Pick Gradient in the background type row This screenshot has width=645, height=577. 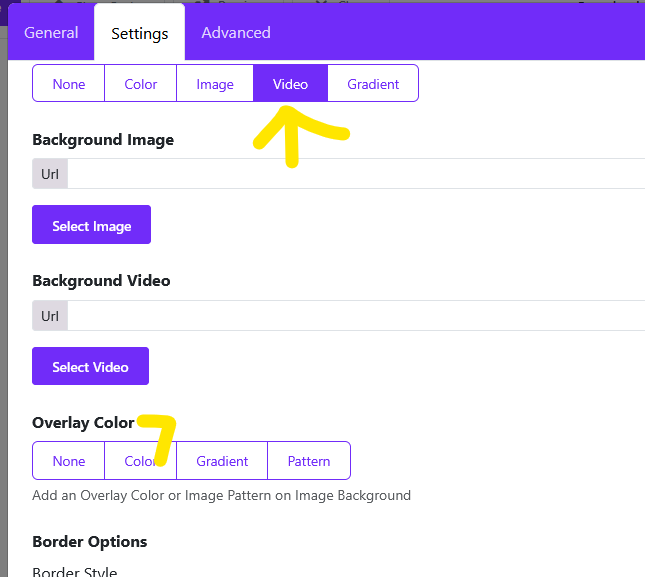(x=373, y=84)
